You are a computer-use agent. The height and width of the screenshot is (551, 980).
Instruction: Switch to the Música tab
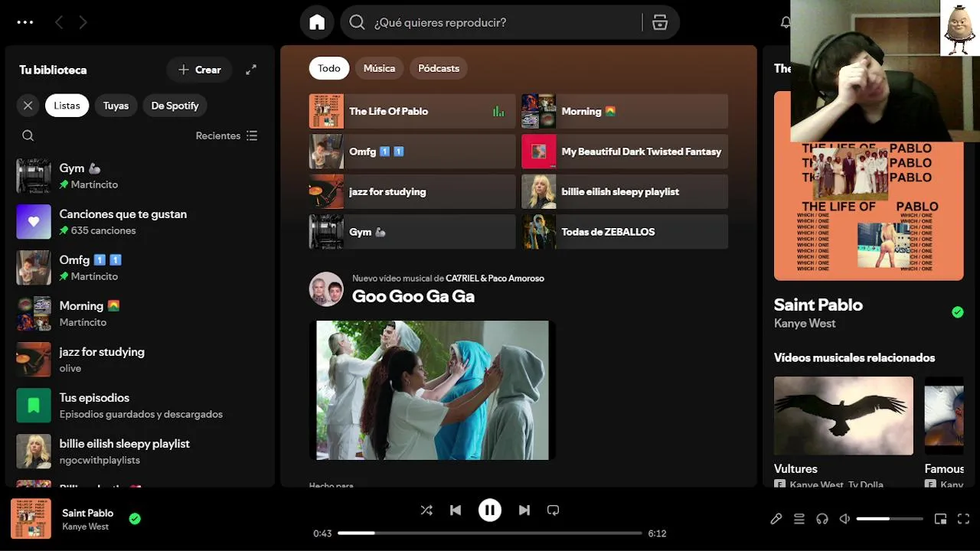pyautogui.click(x=379, y=68)
